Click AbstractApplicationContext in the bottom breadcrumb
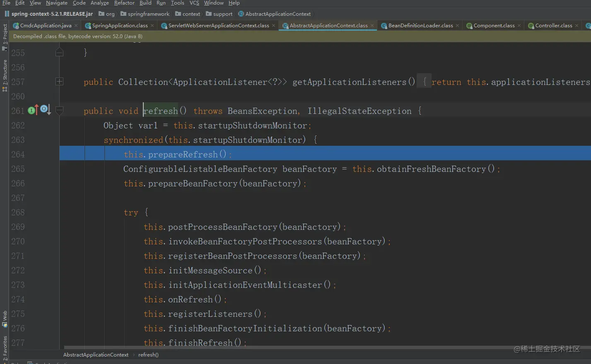 click(96, 355)
